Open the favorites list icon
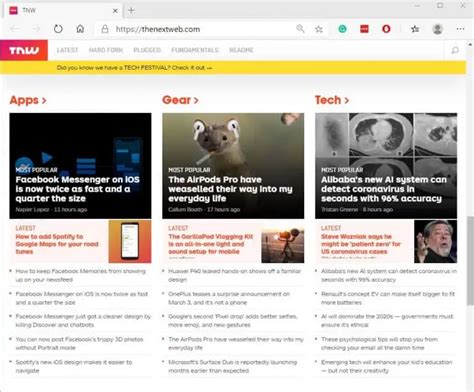This screenshot has height=392, width=474. 415,29
